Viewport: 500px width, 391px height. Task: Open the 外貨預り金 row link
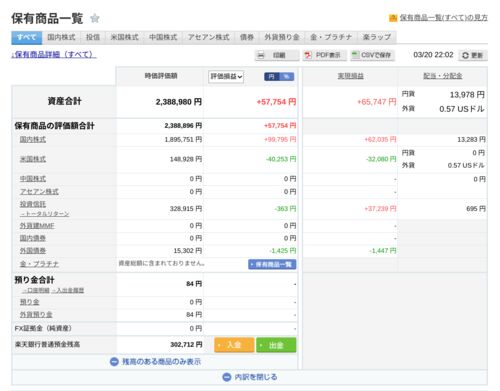(36, 315)
